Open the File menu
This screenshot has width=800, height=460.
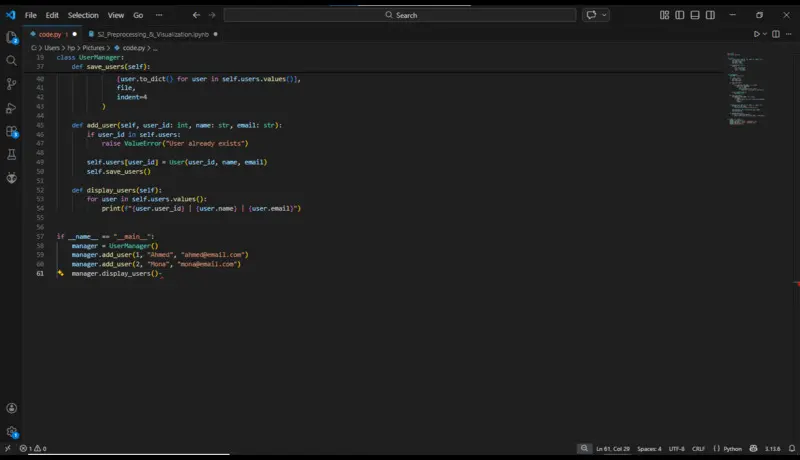31,15
